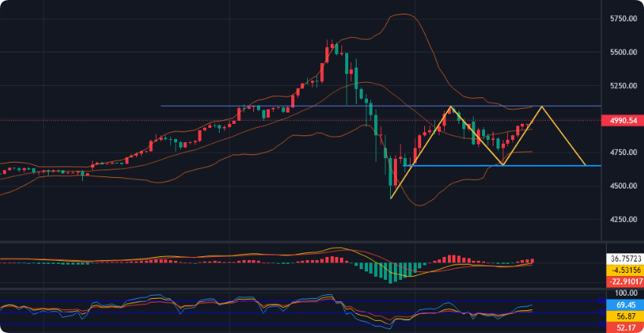Select the white 36.75723 MACD value label
Viewport: 644px width, 333px height.
click(x=623, y=258)
